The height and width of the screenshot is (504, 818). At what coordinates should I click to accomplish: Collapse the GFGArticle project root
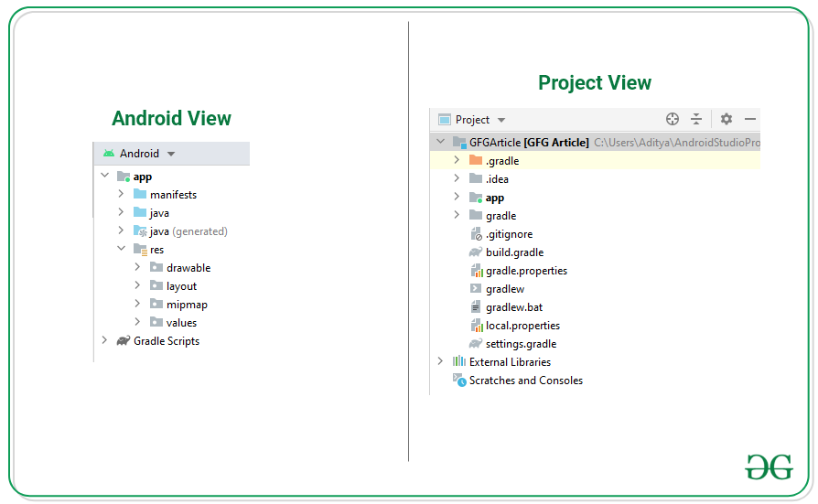(440, 143)
